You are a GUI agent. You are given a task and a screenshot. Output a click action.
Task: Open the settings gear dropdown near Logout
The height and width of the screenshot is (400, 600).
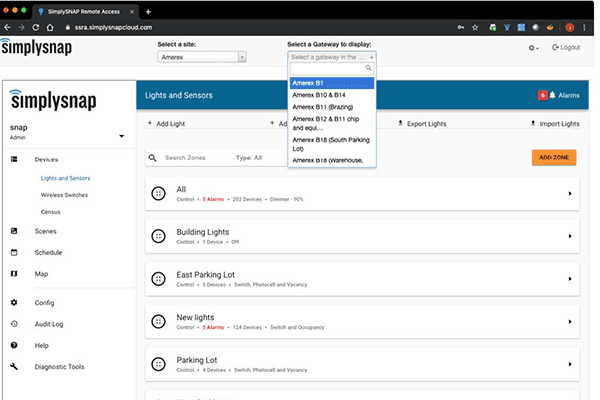coord(533,48)
